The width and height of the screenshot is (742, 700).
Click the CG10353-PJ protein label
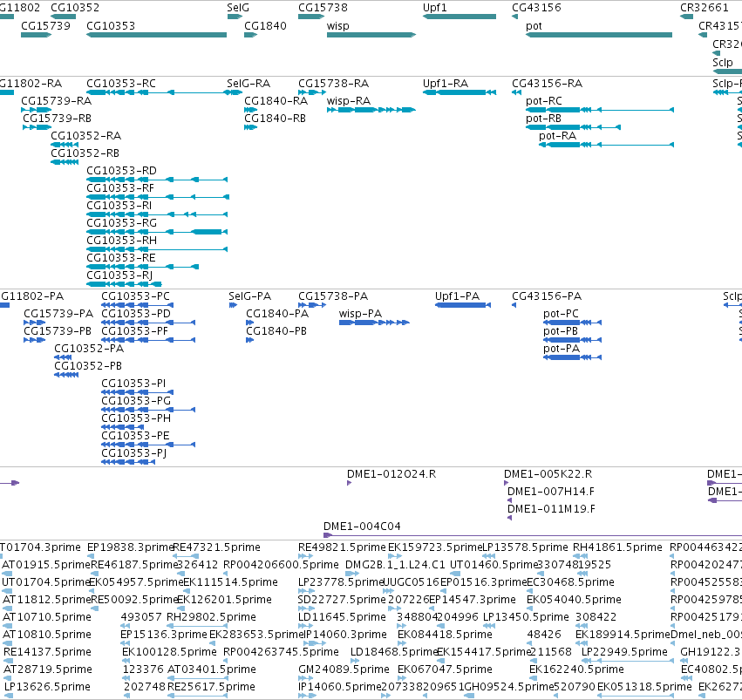click(x=134, y=453)
